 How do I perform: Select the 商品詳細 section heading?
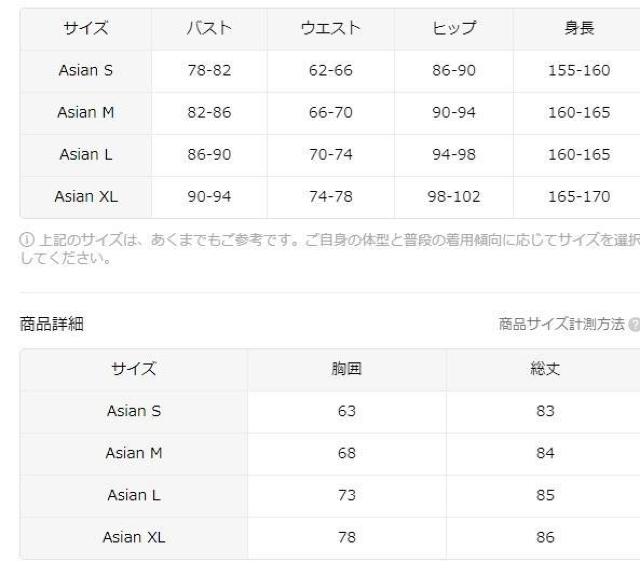[50, 324]
